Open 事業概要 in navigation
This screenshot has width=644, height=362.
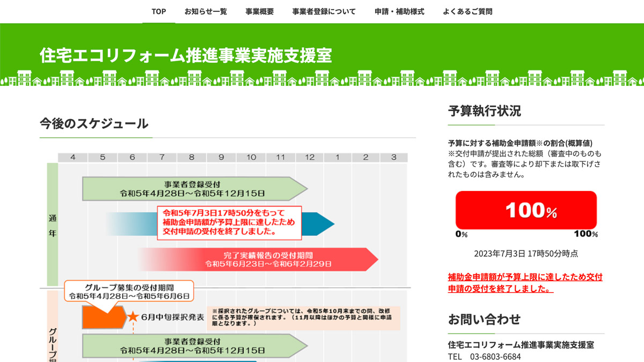click(x=260, y=11)
